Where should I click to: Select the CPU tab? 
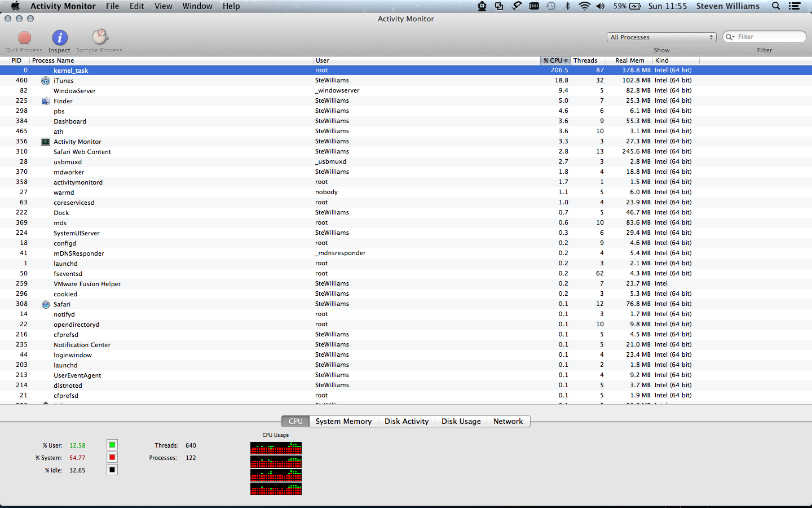tap(295, 422)
